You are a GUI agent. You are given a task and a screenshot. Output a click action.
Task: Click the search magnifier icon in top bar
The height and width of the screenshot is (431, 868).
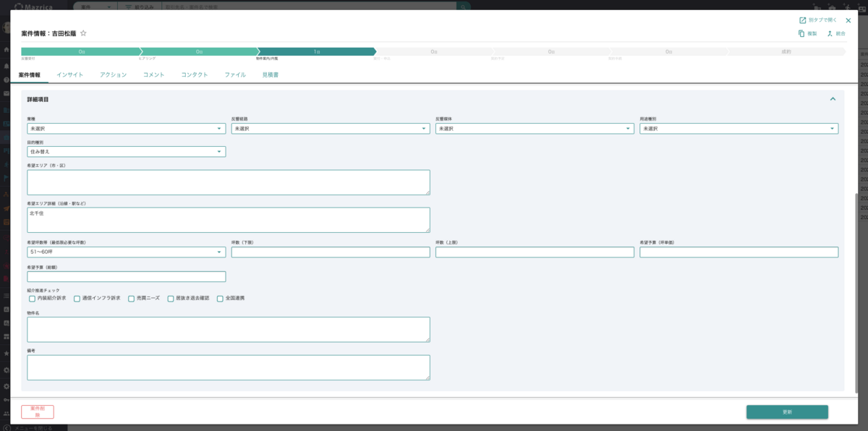point(464,6)
